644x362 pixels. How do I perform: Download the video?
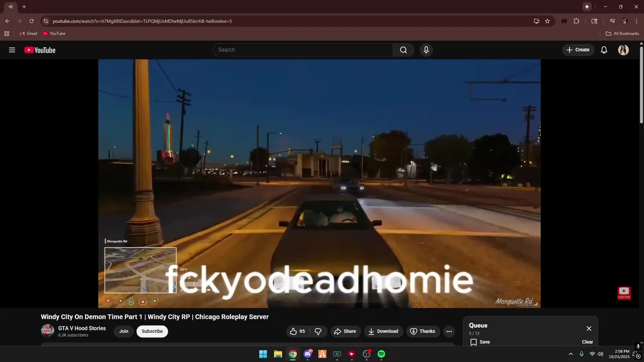point(383,331)
